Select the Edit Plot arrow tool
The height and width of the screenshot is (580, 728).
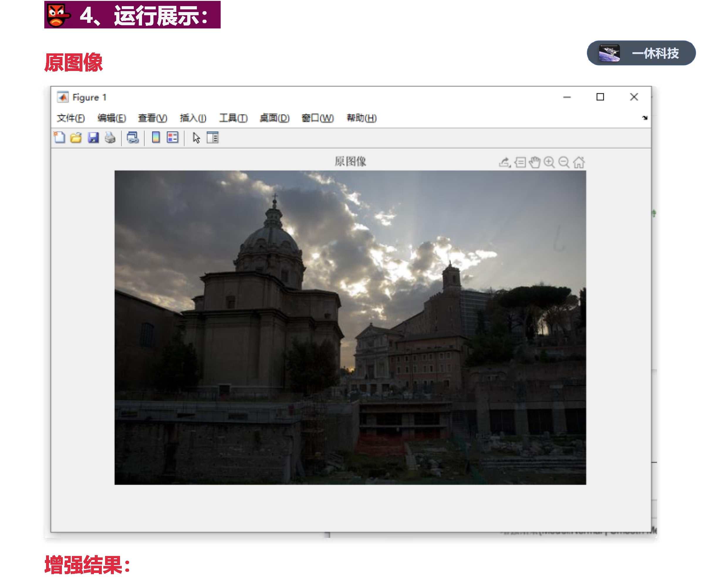tap(196, 138)
